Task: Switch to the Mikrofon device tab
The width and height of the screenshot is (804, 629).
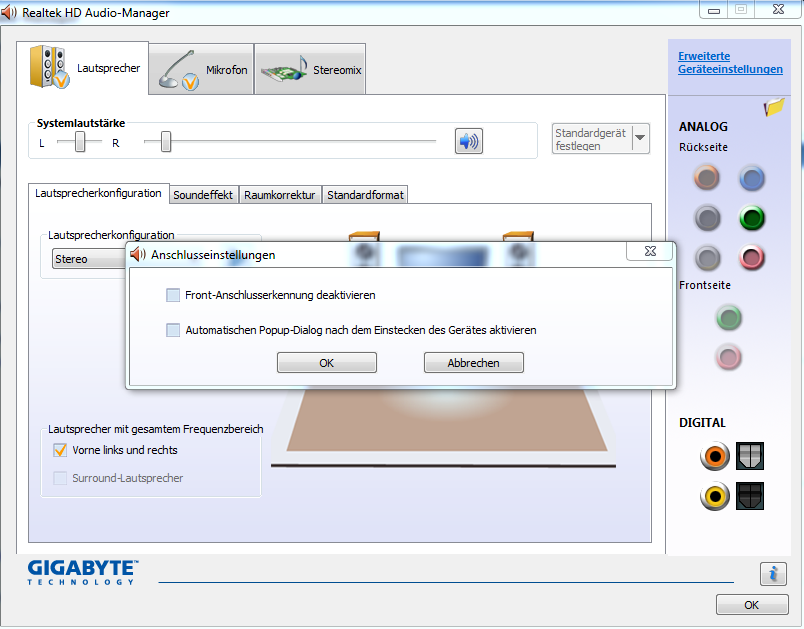Action: (202, 69)
